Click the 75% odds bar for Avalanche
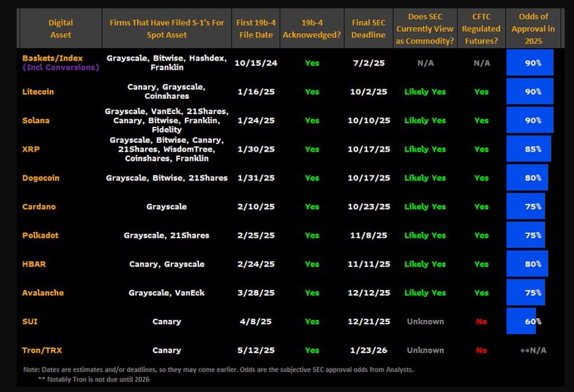The image size is (574, 392). tap(526, 293)
